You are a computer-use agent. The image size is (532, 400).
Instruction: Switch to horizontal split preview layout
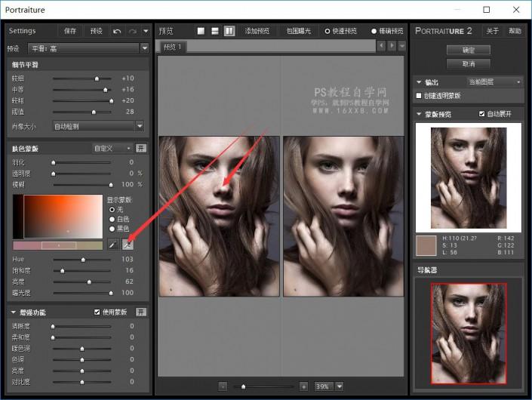[x=215, y=31]
